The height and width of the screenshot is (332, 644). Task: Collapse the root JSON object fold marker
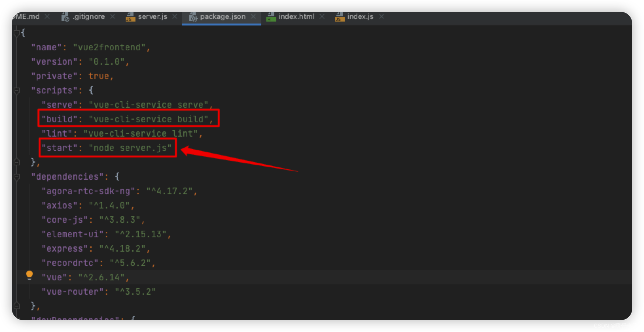pyautogui.click(x=17, y=33)
